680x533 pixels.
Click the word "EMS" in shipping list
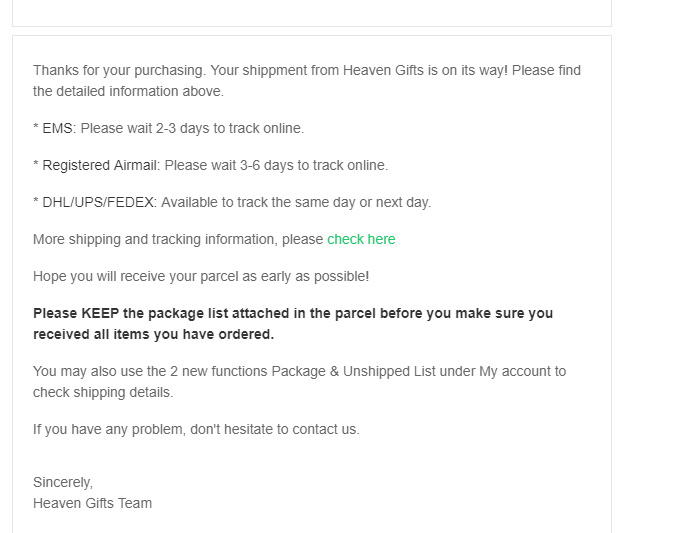click(x=57, y=128)
